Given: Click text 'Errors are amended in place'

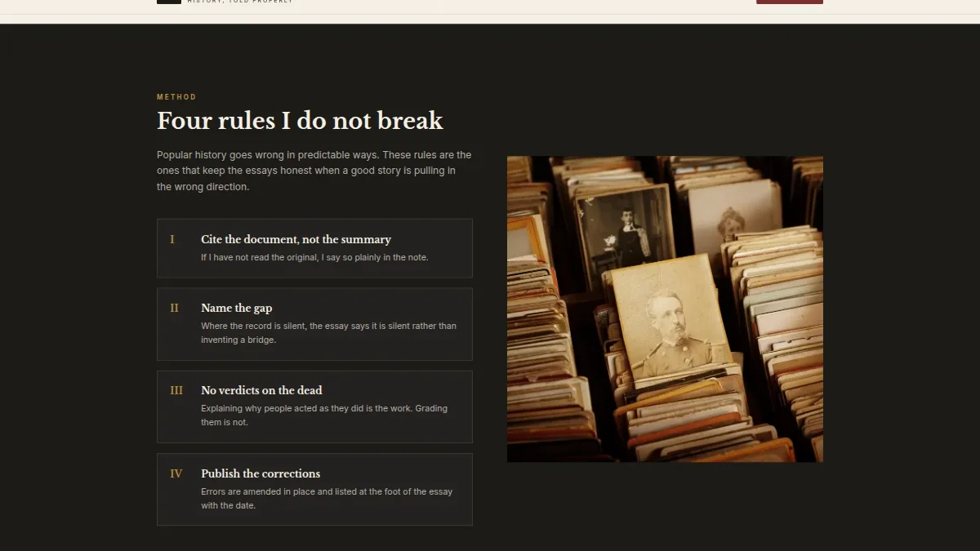Looking at the screenshot, I should [x=327, y=499].
